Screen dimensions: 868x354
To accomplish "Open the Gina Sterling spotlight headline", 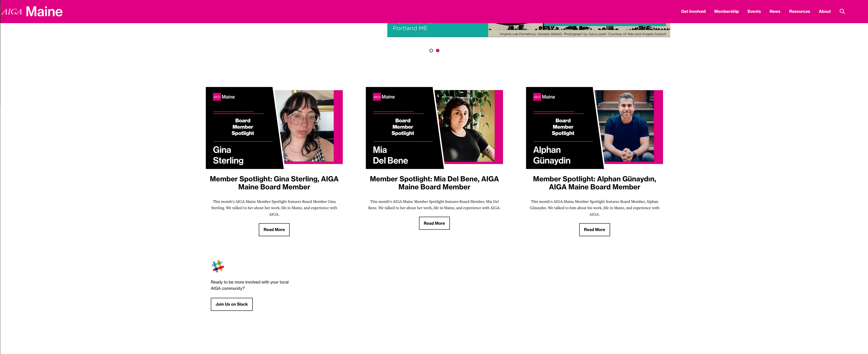I will coord(274,183).
